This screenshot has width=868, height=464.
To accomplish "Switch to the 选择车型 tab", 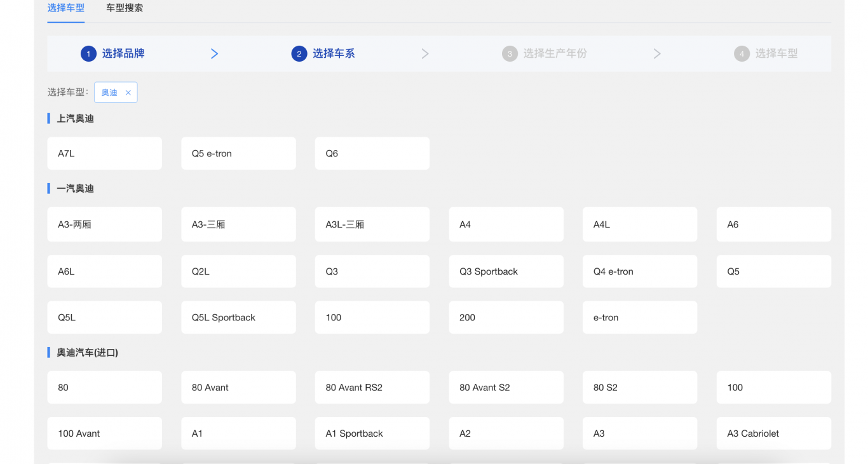I will 66,8.
